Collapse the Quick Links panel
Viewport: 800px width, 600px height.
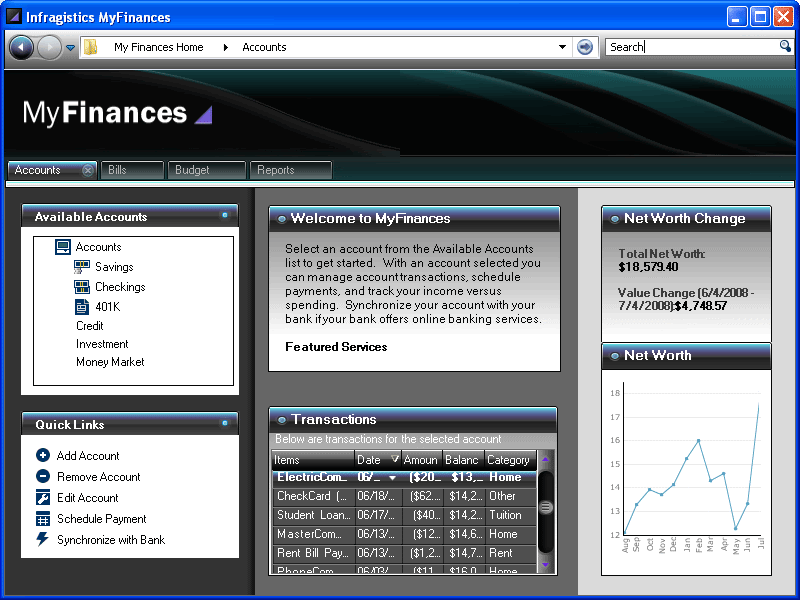[224, 423]
